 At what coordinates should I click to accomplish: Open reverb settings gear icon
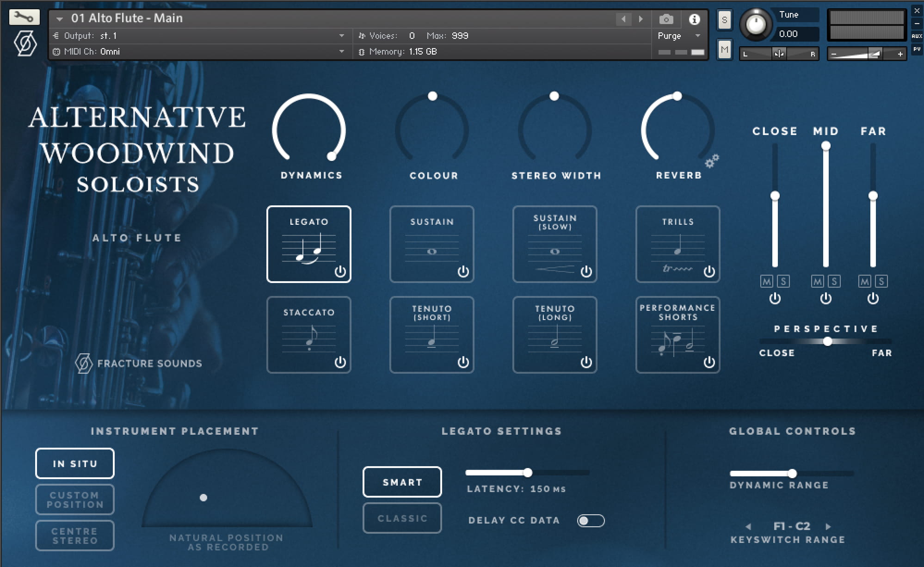pos(712,161)
